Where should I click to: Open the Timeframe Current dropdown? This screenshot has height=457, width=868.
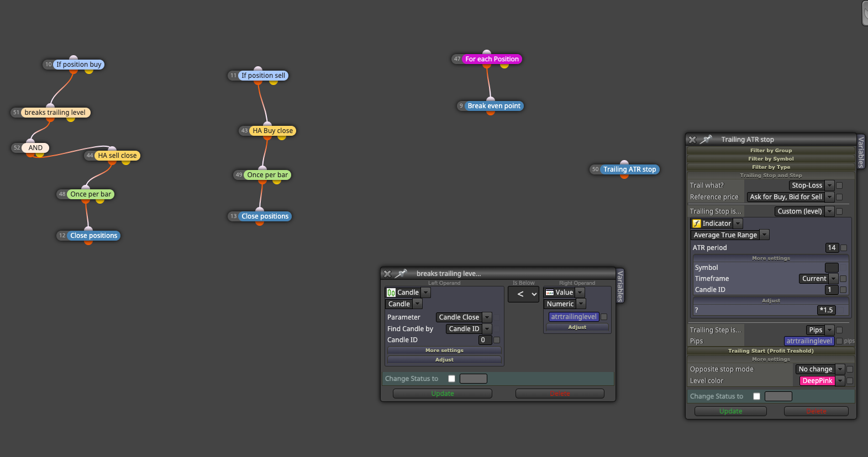[818, 279]
